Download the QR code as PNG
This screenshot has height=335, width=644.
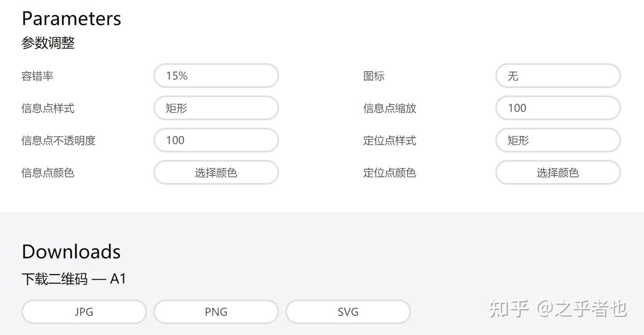pyautogui.click(x=216, y=312)
